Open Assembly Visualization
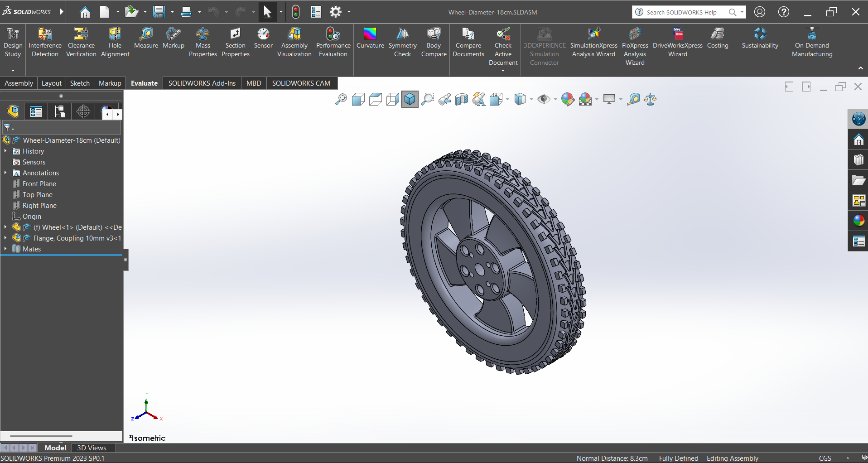 294,42
